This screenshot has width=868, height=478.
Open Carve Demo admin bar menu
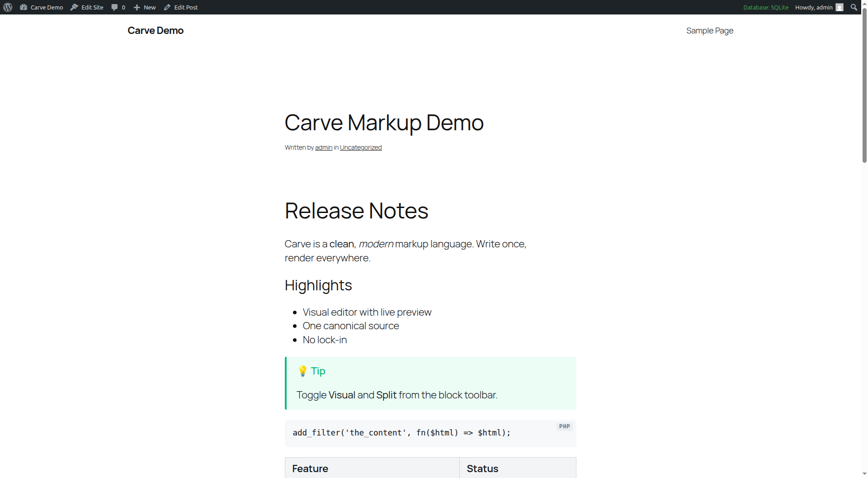(42, 7)
